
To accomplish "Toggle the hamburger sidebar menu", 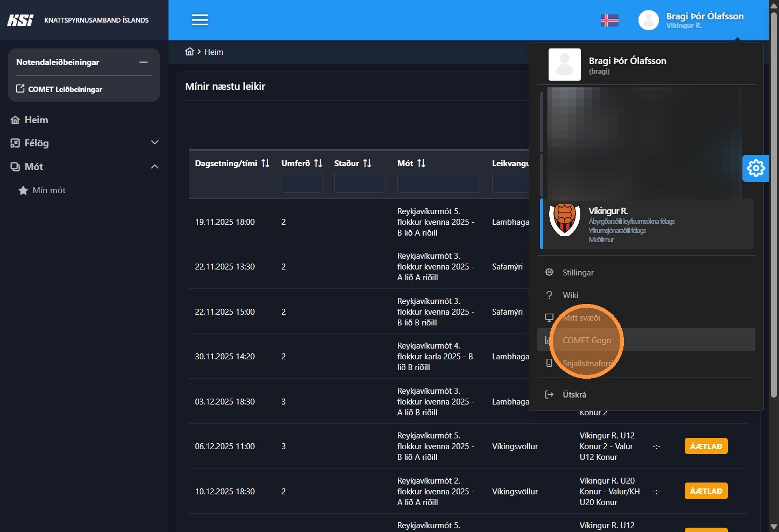I will [200, 20].
